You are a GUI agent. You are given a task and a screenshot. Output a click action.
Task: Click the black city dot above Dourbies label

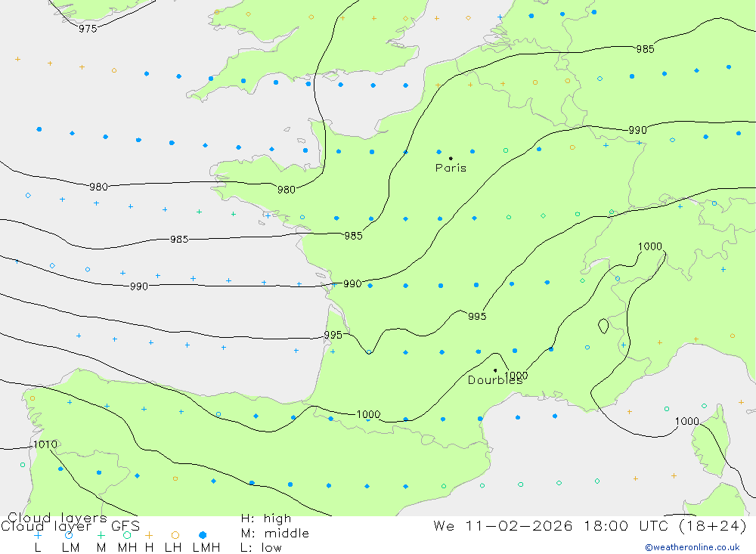(x=495, y=370)
